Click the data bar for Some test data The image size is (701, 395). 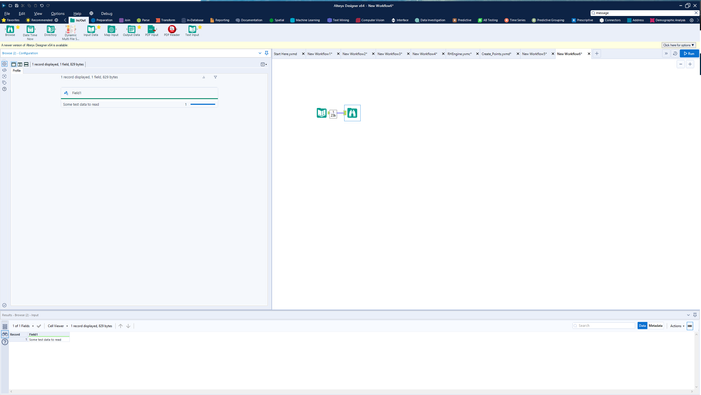[203, 104]
